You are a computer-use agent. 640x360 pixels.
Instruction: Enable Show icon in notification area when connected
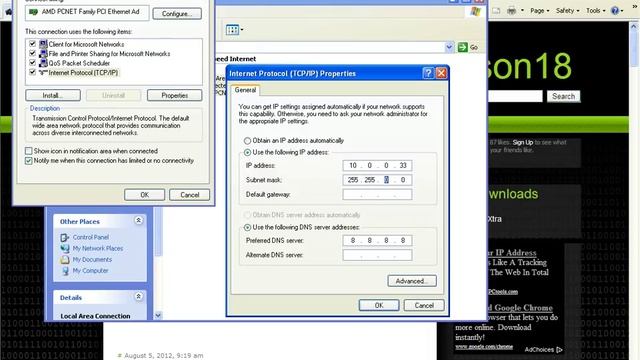click(x=29, y=151)
